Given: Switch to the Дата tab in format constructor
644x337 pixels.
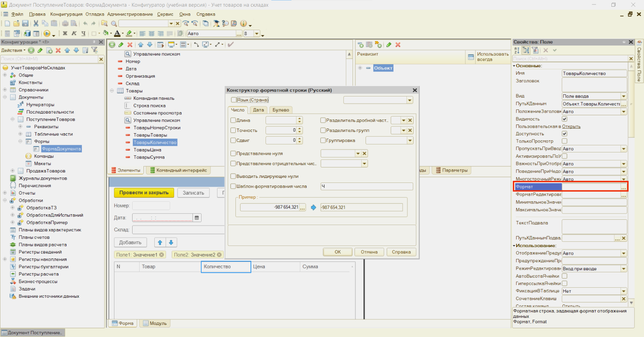Looking at the screenshot, I should pos(258,110).
